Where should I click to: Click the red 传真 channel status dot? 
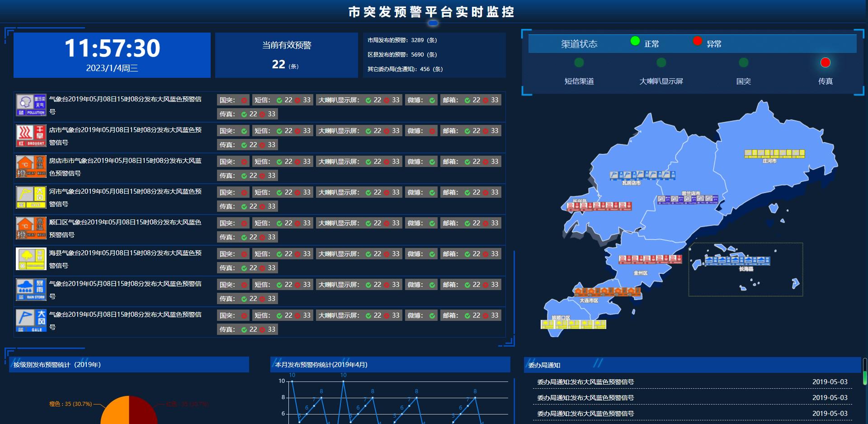[826, 62]
